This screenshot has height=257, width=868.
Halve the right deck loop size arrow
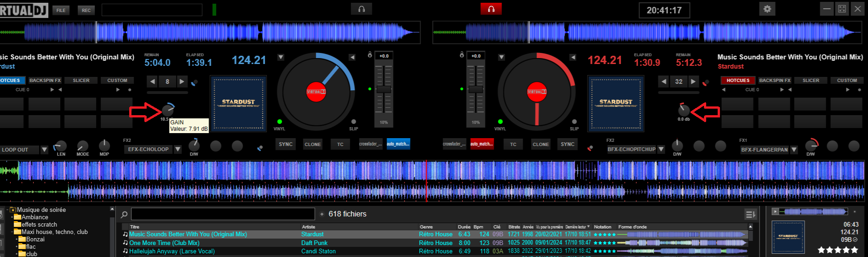click(x=664, y=82)
